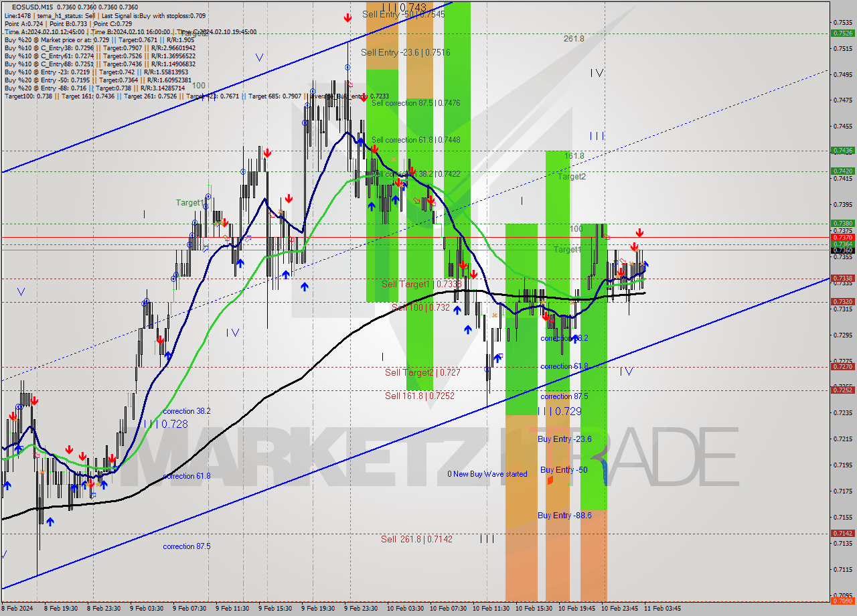Screen dimensions: 857x616
Task: Click the '9 Feb 03:30' time axis label
Action: pyautogui.click(x=147, y=609)
